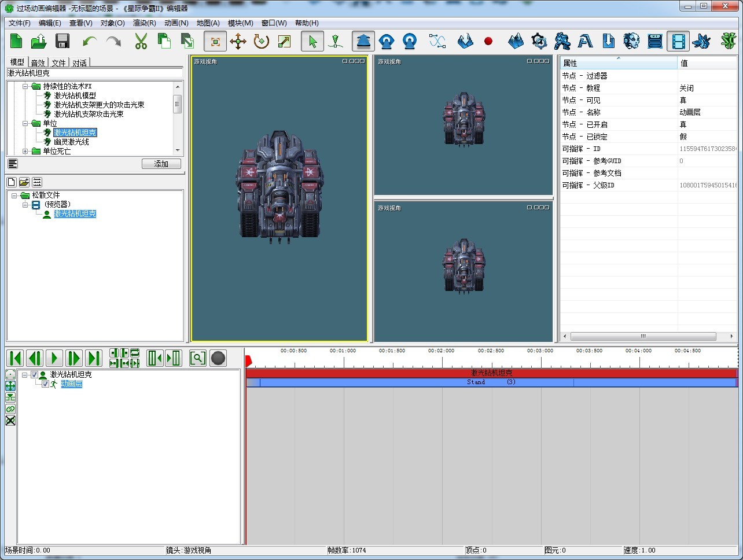Collapse the 单位 folder
The width and height of the screenshot is (743, 560).
pyautogui.click(x=25, y=123)
